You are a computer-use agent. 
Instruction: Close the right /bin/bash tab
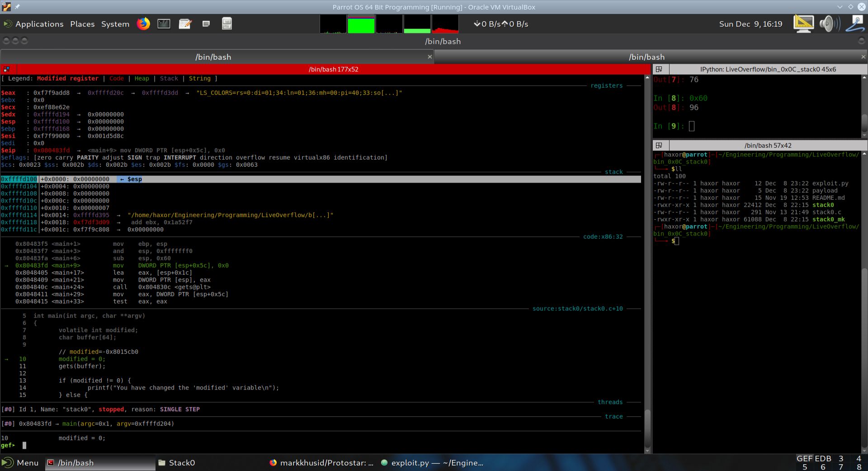(863, 57)
